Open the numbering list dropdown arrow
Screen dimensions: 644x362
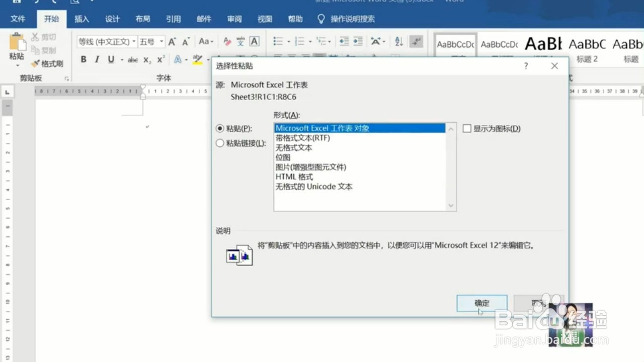[310, 42]
